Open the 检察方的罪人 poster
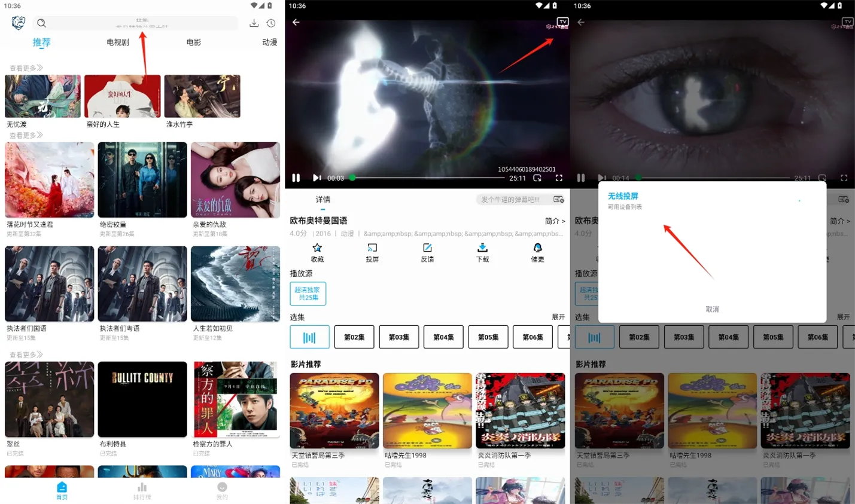Screen dimensions: 855x504 point(235,399)
